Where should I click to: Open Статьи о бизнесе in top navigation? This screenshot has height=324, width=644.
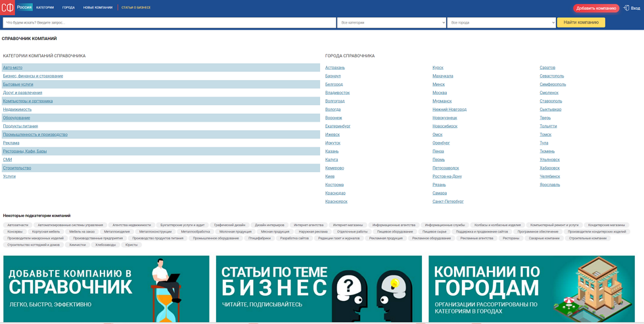[x=136, y=8]
